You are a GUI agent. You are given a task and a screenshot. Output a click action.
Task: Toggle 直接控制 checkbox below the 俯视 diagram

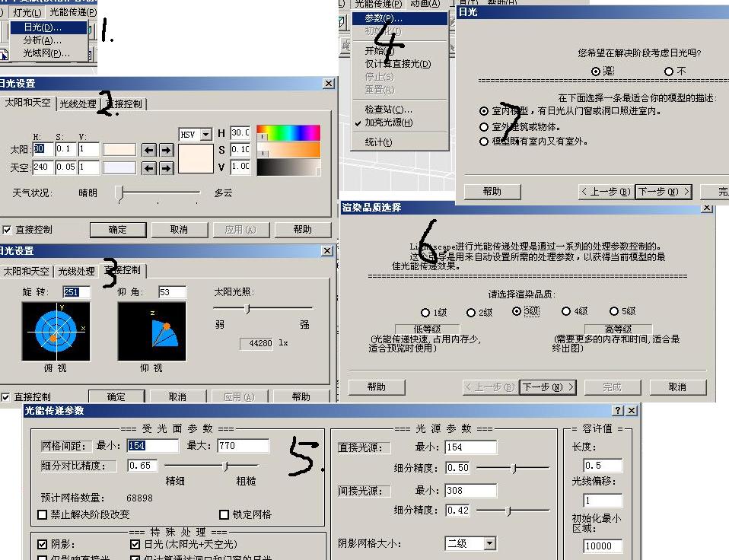tap(5, 397)
